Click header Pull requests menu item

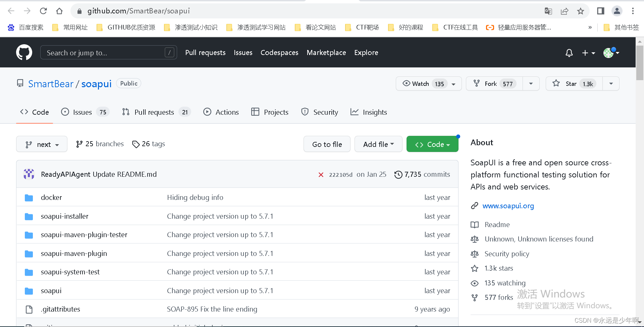(205, 53)
